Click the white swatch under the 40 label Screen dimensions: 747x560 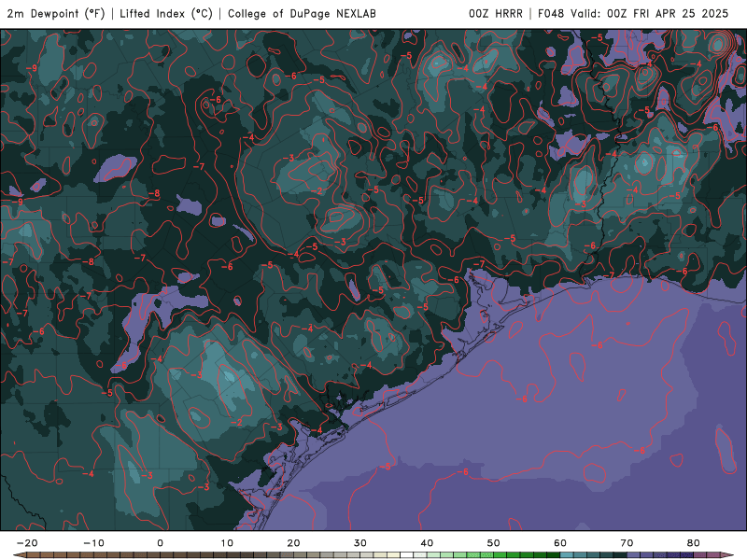(420, 555)
